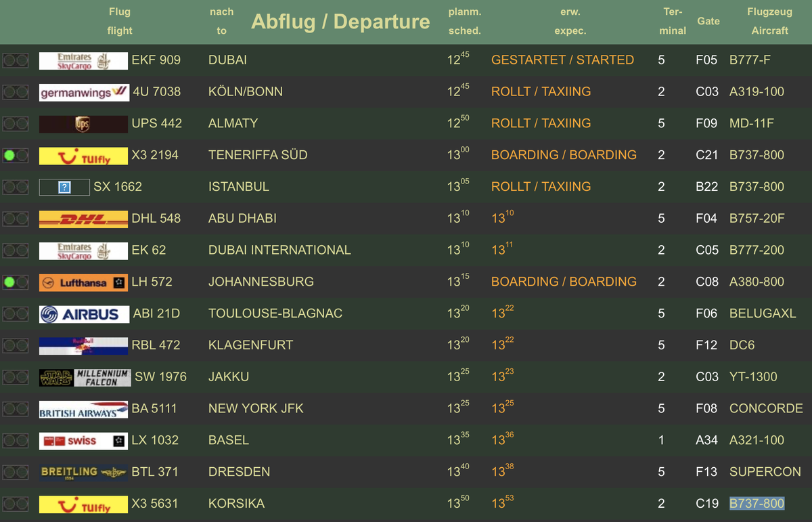Screen dimensions: 812x522
Task: Select the DHL logo for Abu Dhabi flight
Action: coord(83,219)
